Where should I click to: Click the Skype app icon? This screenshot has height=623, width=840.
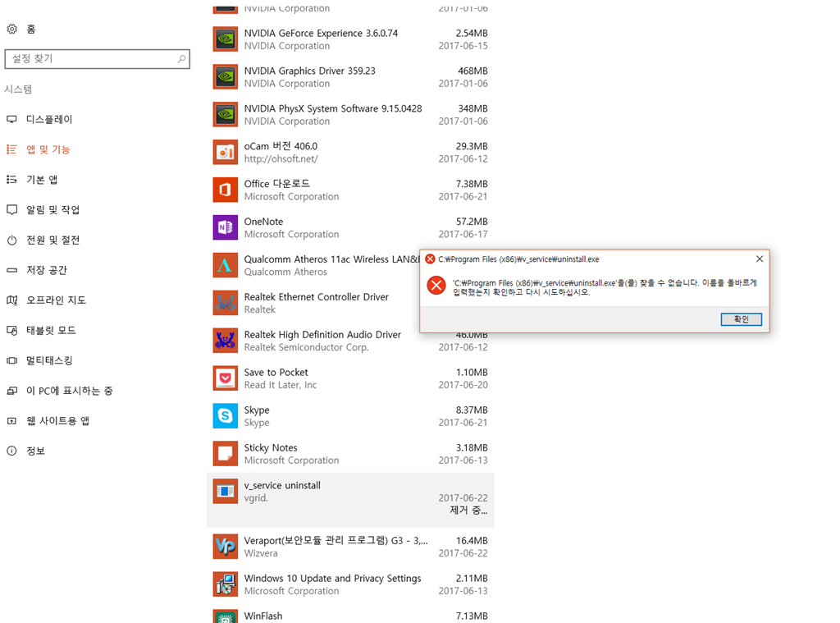tap(225, 415)
